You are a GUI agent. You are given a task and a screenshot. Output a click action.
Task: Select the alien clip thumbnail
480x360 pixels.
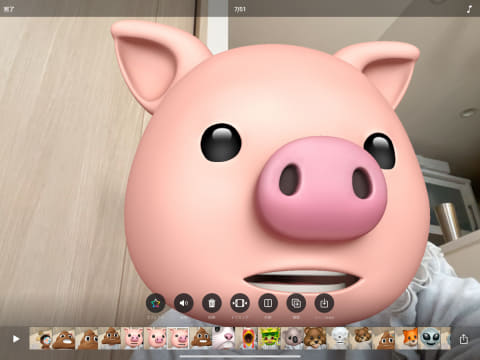click(x=430, y=338)
